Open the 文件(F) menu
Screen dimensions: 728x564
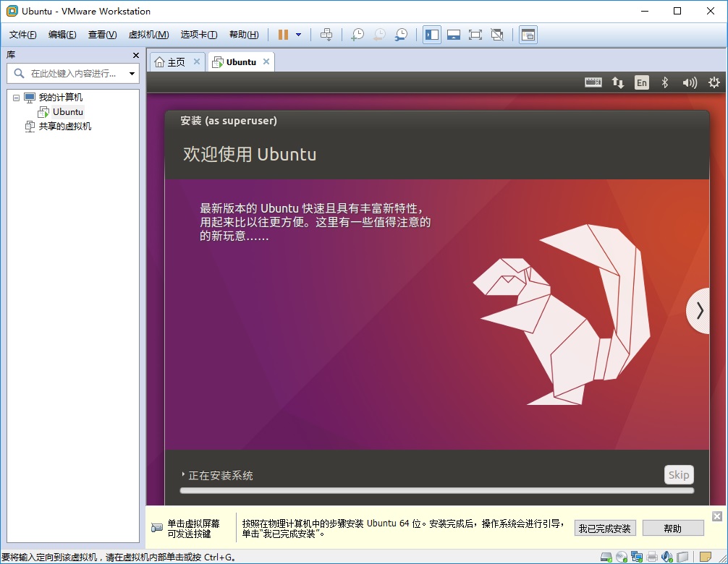point(22,35)
